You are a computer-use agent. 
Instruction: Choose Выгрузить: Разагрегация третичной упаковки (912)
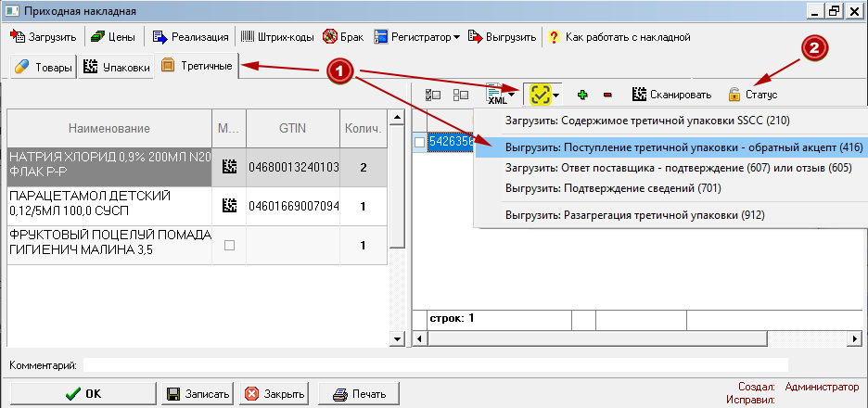click(x=670, y=215)
